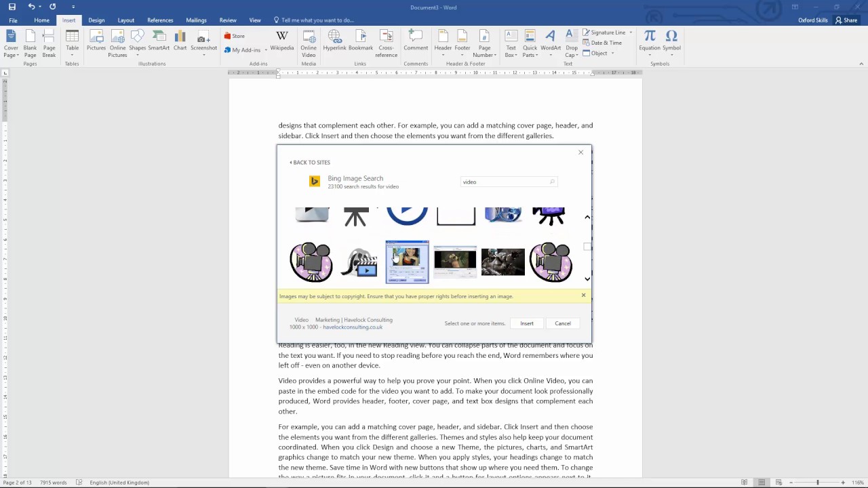This screenshot has width=868, height=488.
Task: Insert a Hyperlink
Action: click(x=335, y=41)
